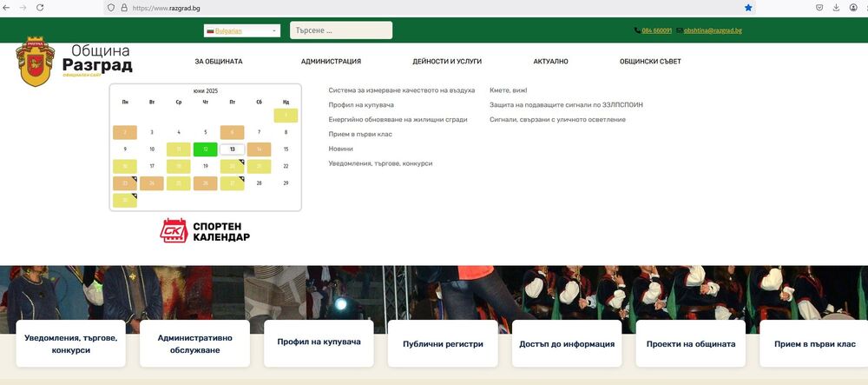Open the browser downloads icon
Viewport: 868px width, 385px height.
point(836,7)
